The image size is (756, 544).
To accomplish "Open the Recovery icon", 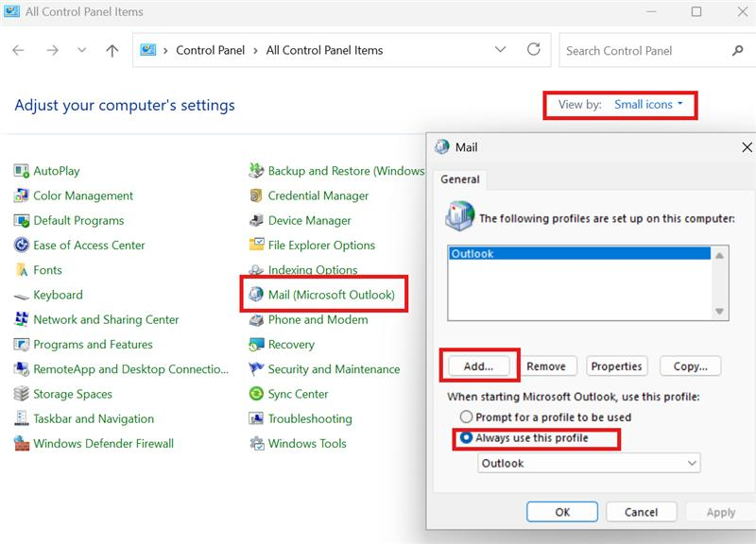I will 256,345.
